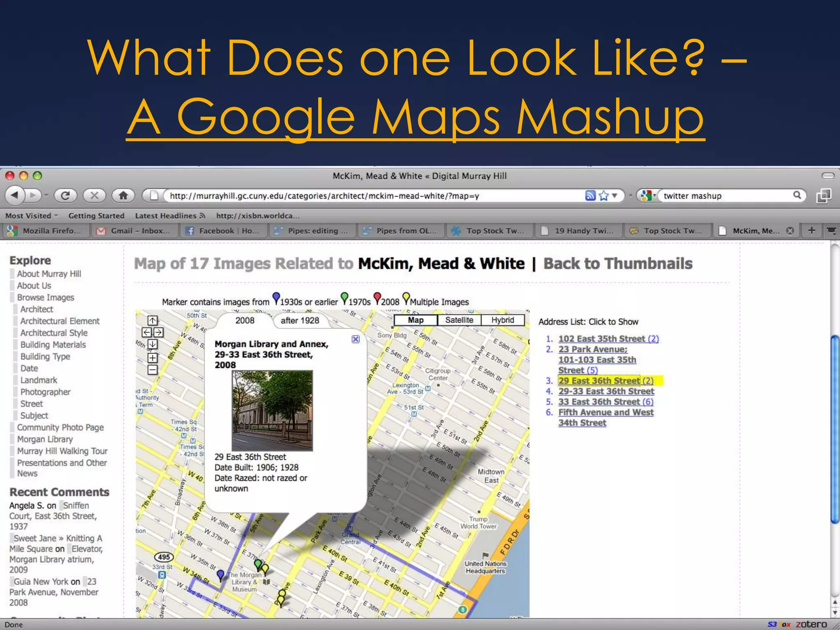840x630 pixels.
Task: Pan the map up with arrow control
Action: [x=153, y=320]
